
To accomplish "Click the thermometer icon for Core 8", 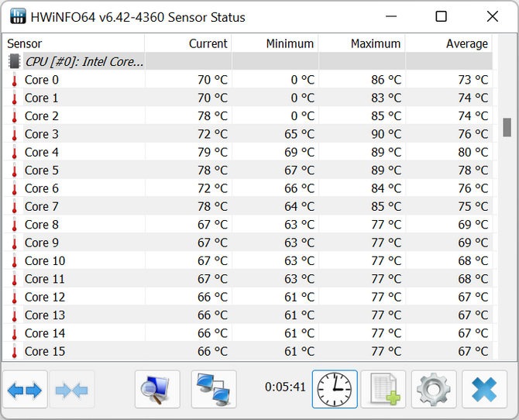I will 14,225.
